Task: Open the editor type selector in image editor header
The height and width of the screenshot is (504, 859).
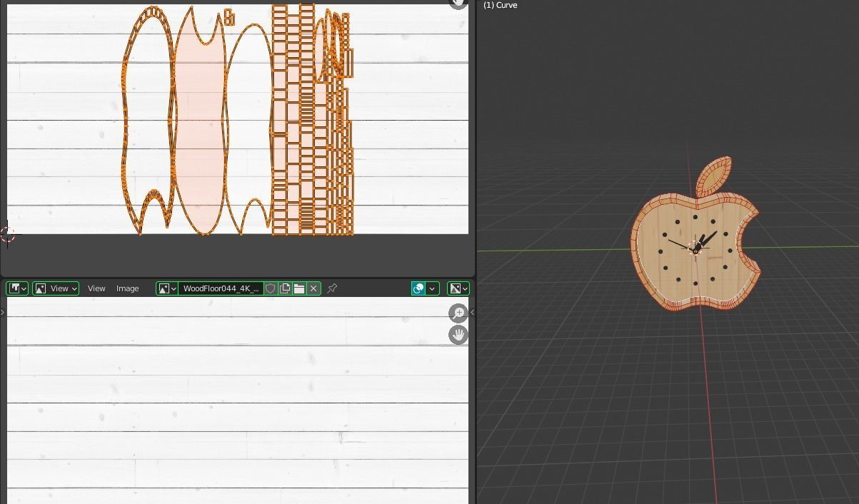Action: click(17, 288)
